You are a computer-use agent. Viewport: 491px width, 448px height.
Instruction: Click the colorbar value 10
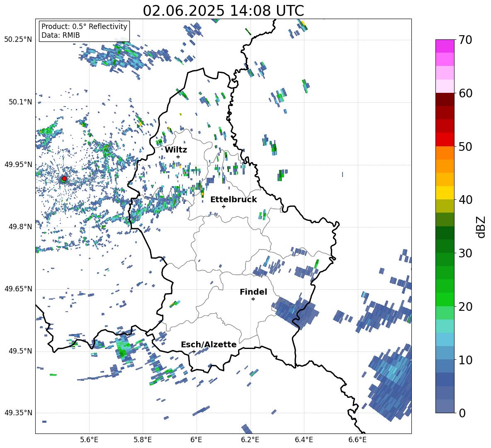tap(465, 360)
